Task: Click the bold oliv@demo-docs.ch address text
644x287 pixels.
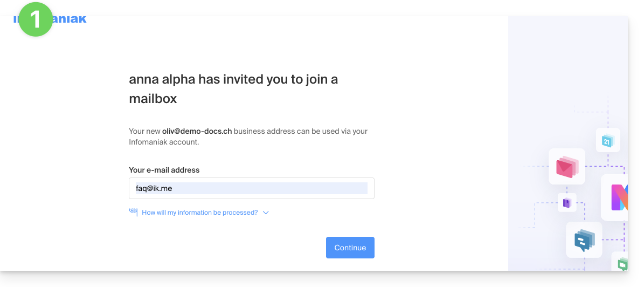Action: point(197,131)
